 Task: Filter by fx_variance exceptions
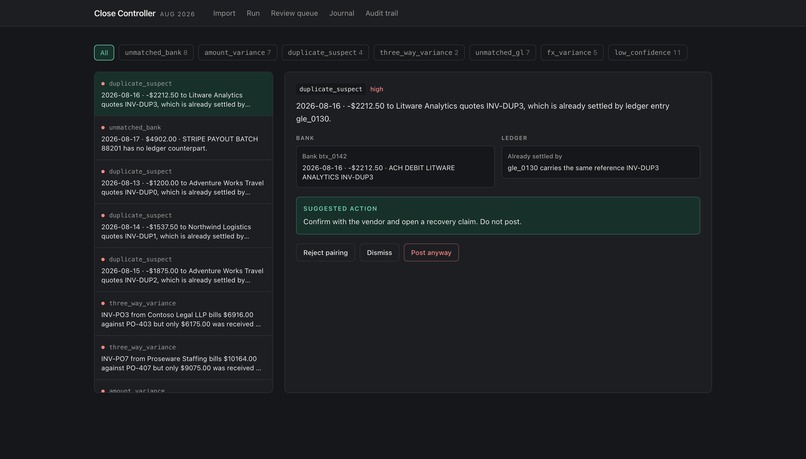[572, 52]
